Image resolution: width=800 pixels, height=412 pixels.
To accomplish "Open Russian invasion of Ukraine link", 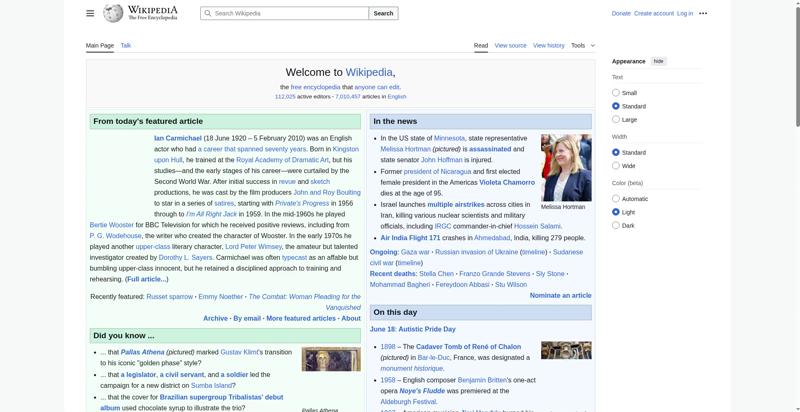I will click(x=476, y=252).
